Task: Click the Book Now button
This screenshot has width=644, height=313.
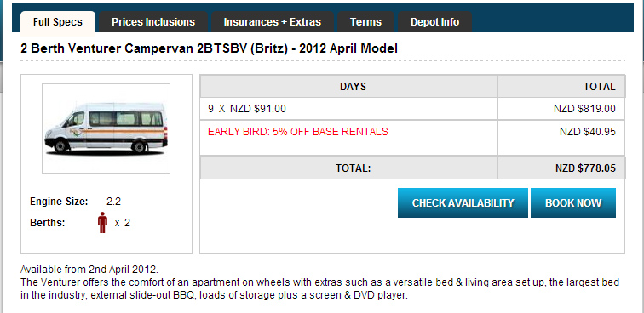Action: point(573,202)
